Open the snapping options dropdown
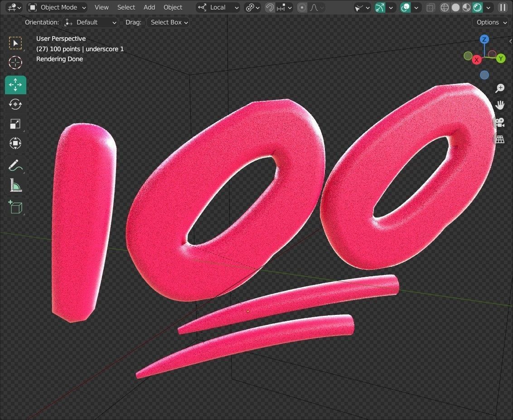This screenshot has width=513, height=420. pyautogui.click(x=284, y=7)
